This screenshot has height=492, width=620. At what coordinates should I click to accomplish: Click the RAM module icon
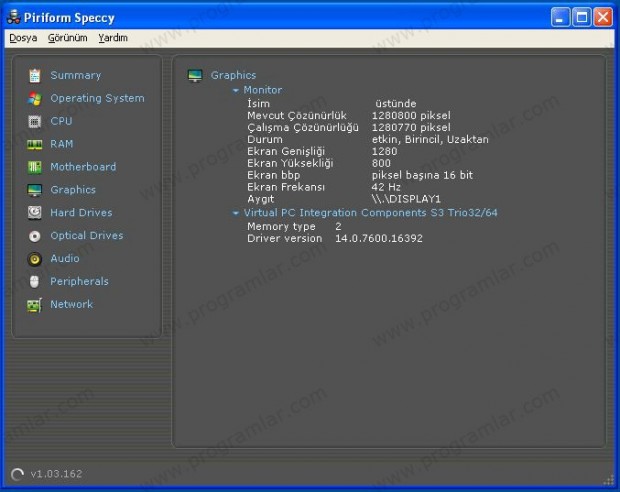34,145
